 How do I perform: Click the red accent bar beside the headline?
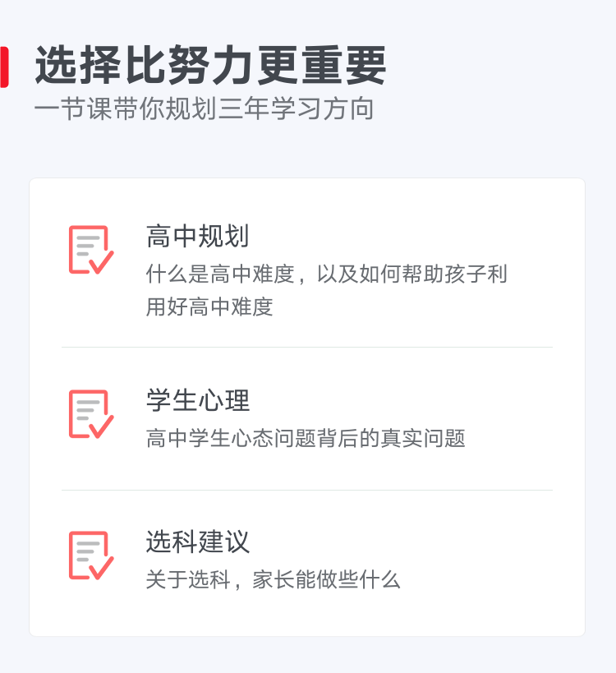click(x=4, y=67)
